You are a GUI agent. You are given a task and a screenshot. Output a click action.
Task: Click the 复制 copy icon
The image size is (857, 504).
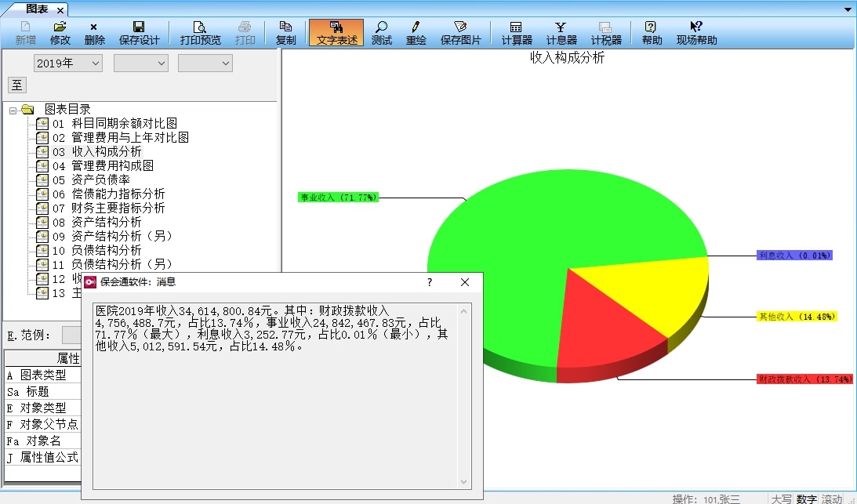tap(285, 32)
